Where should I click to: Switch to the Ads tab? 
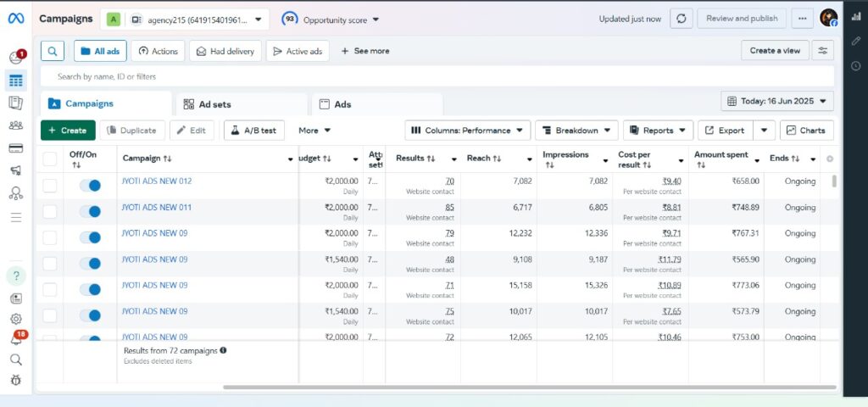[x=377, y=104]
